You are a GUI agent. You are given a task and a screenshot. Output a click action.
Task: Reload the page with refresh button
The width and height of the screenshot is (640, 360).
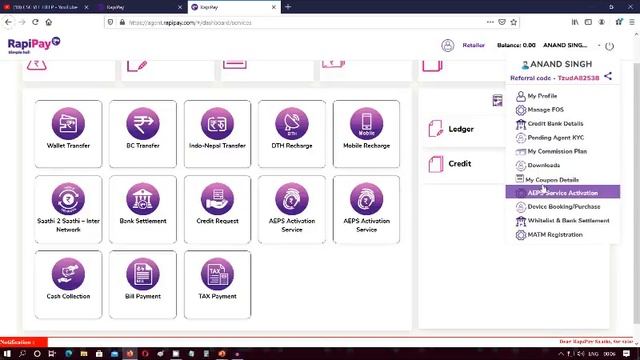(x=36, y=22)
